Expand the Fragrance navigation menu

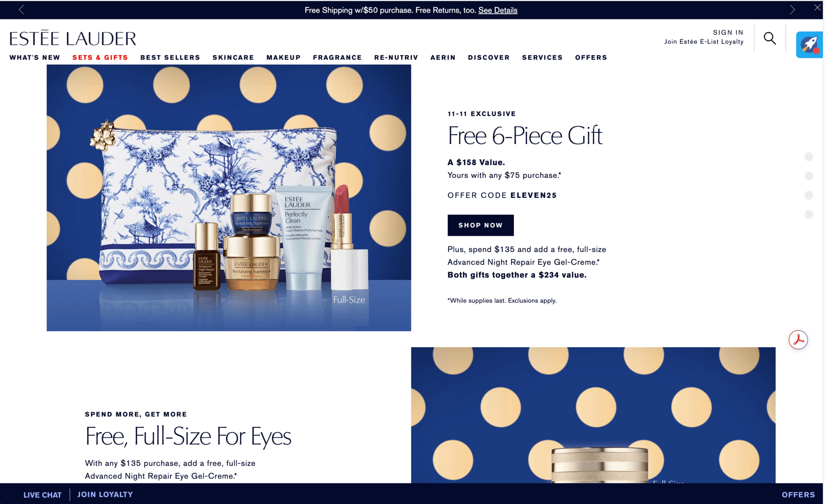click(337, 58)
